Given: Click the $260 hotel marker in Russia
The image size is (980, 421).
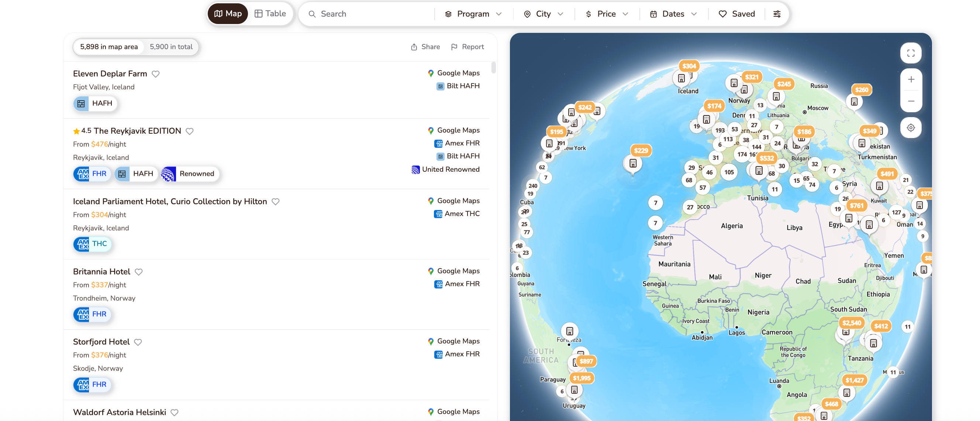Looking at the screenshot, I should (x=862, y=90).
